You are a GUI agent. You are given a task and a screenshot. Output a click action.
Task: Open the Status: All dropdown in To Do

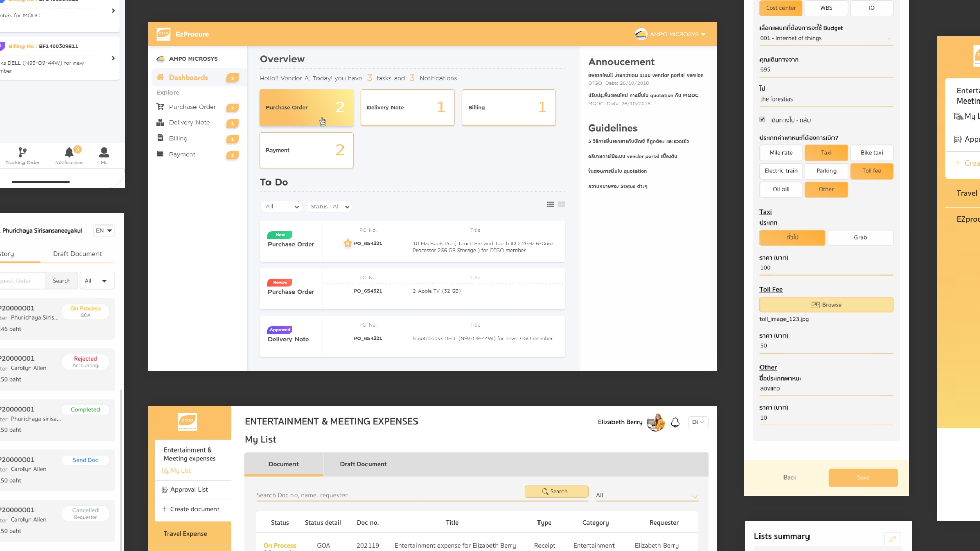[329, 207]
